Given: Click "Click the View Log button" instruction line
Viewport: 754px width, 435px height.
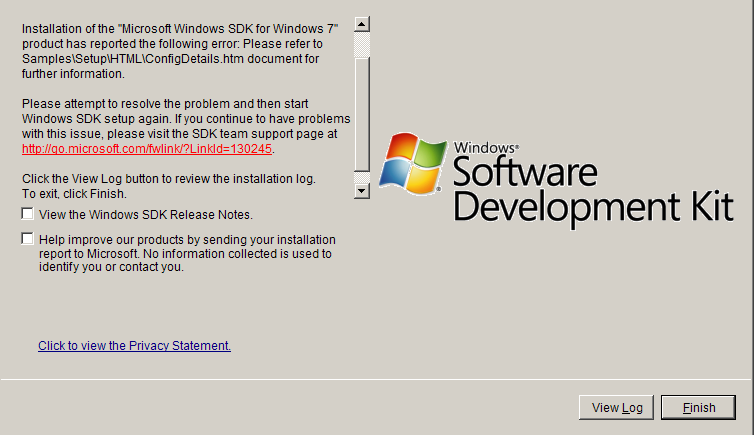Looking at the screenshot, I should (169, 179).
